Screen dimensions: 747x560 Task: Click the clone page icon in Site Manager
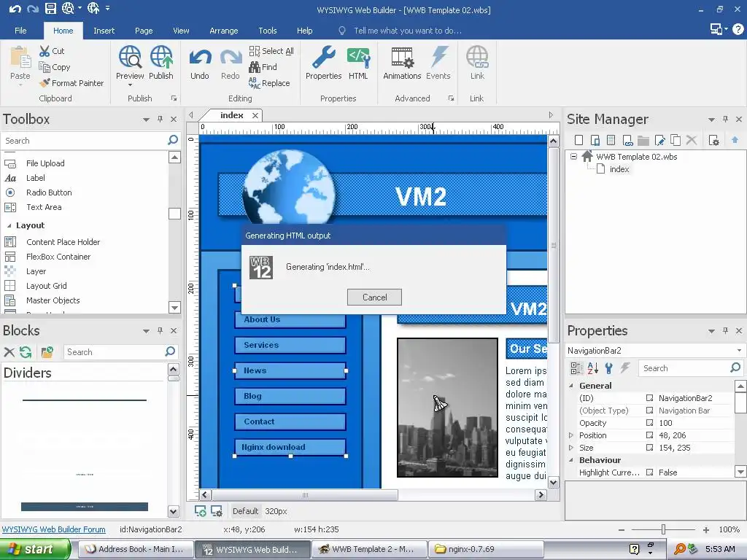676,140
